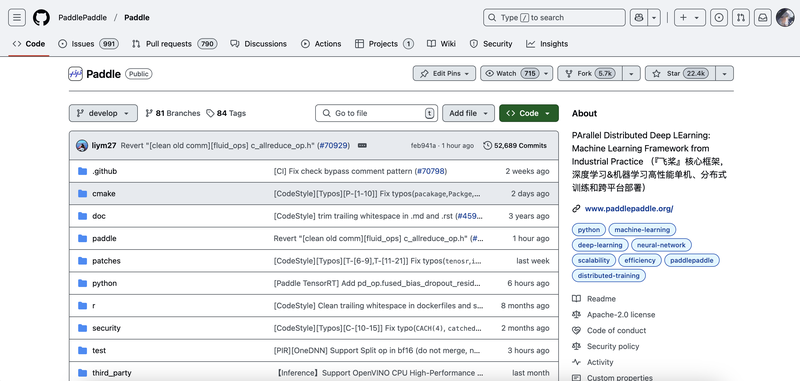Image resolution: width=800 pixels, height=381 pixels.
Task: Click the liym27 author avatar
Action: [82, 145]
